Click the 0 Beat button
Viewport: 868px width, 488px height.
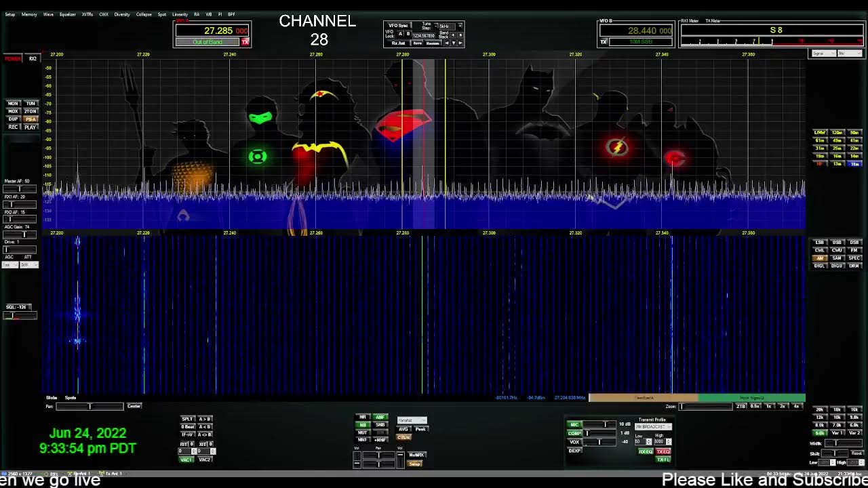(187, 427)
